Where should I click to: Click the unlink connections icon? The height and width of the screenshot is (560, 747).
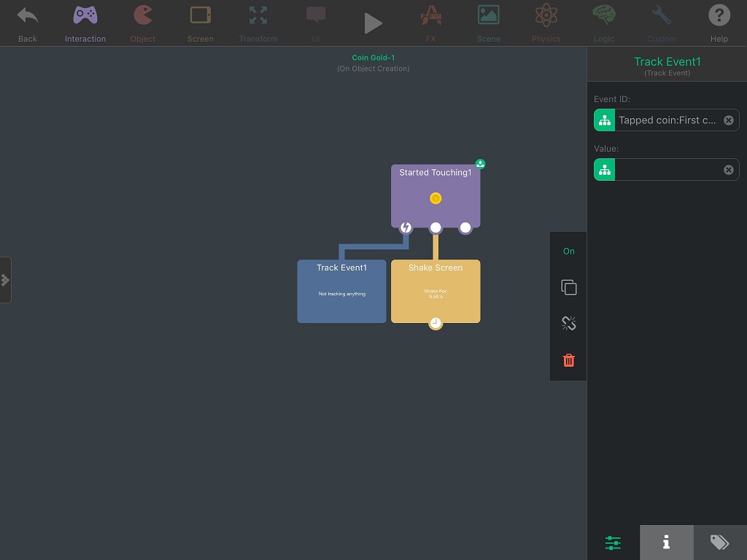click(x=569, y=324)
